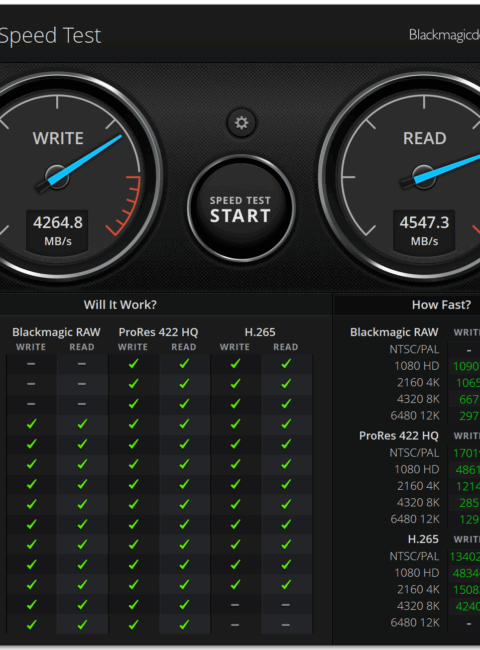Screen dimensions: 480x650
Task: Click WRITE subheader under H.265 in Will It Work
Action: coord(235,347)
